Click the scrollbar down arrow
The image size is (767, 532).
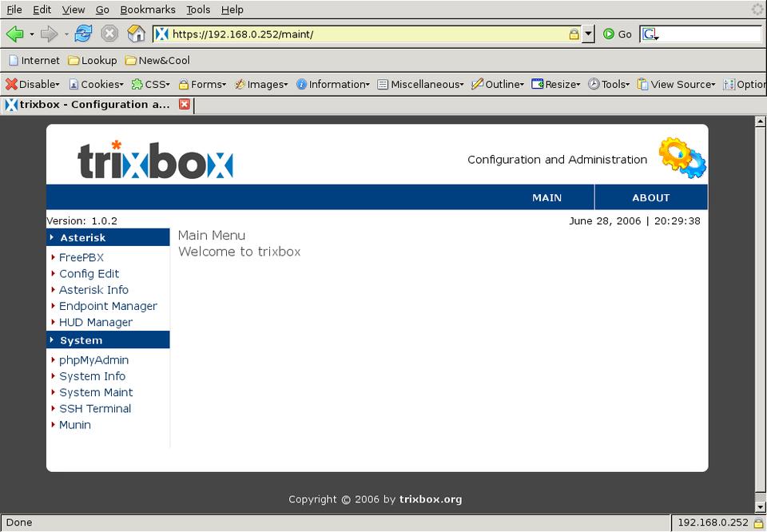760,507
